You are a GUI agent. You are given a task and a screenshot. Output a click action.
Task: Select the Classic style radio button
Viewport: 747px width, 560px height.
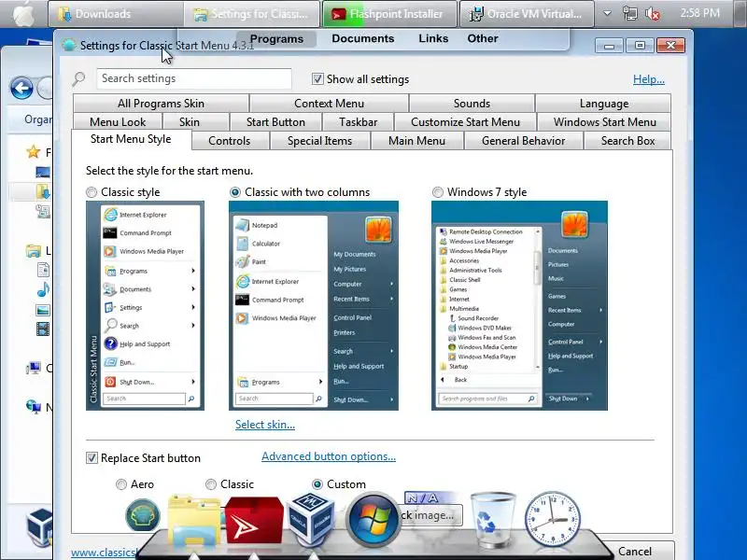(91, 192)
